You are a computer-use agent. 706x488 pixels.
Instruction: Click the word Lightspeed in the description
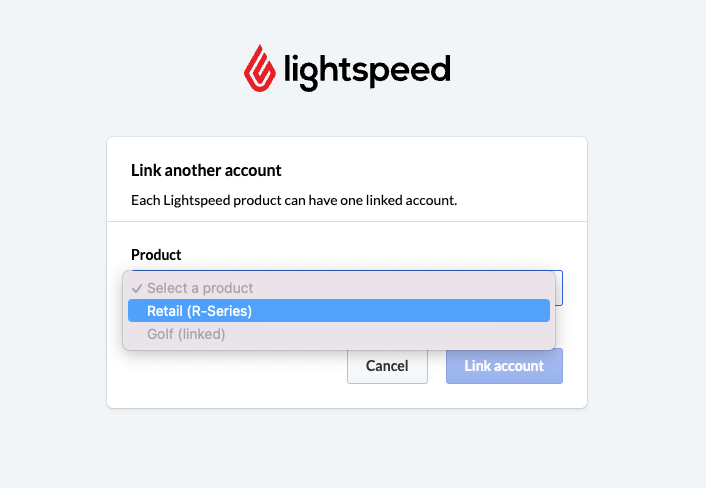(197, 200)
